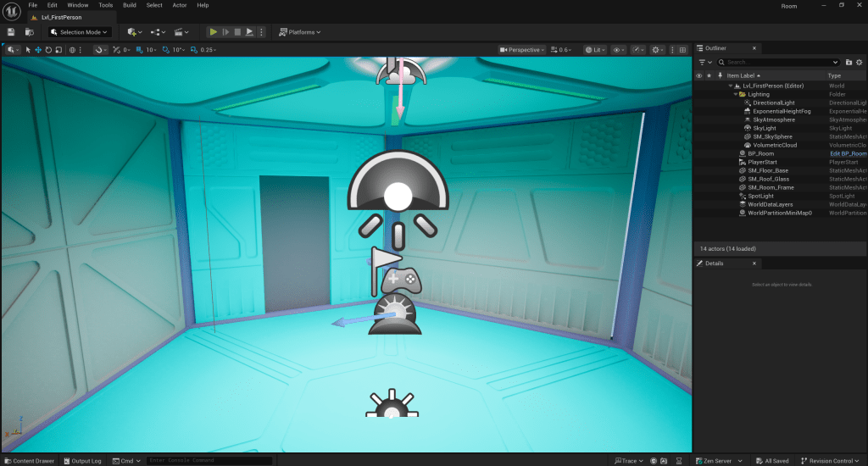Select the rotate gizmo tool

48,50
